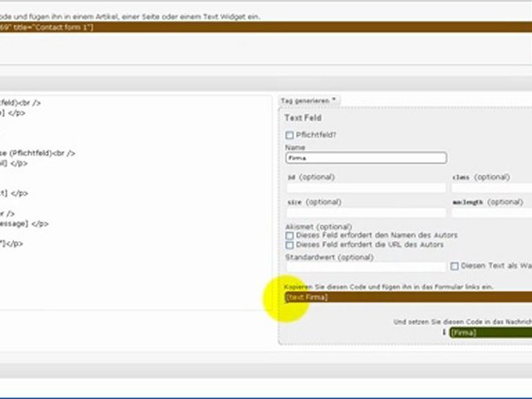Select the maxlength (optional) input field

[492, 214]
